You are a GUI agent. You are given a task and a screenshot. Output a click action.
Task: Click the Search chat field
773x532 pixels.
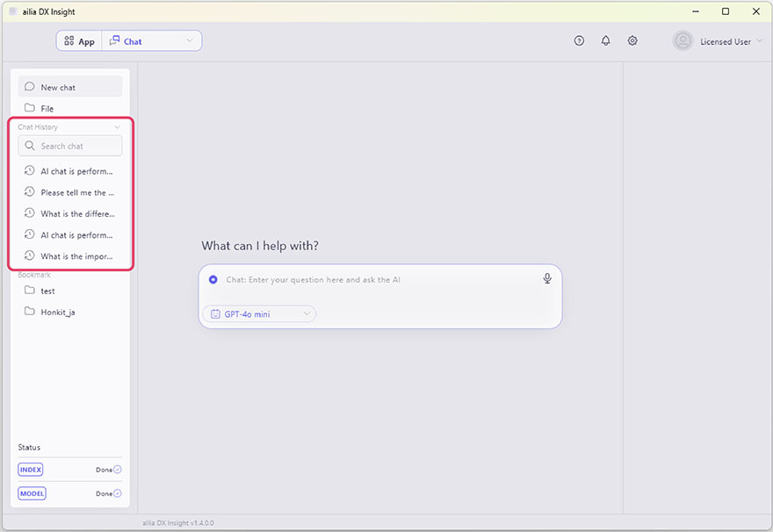(x=70, y=146)
